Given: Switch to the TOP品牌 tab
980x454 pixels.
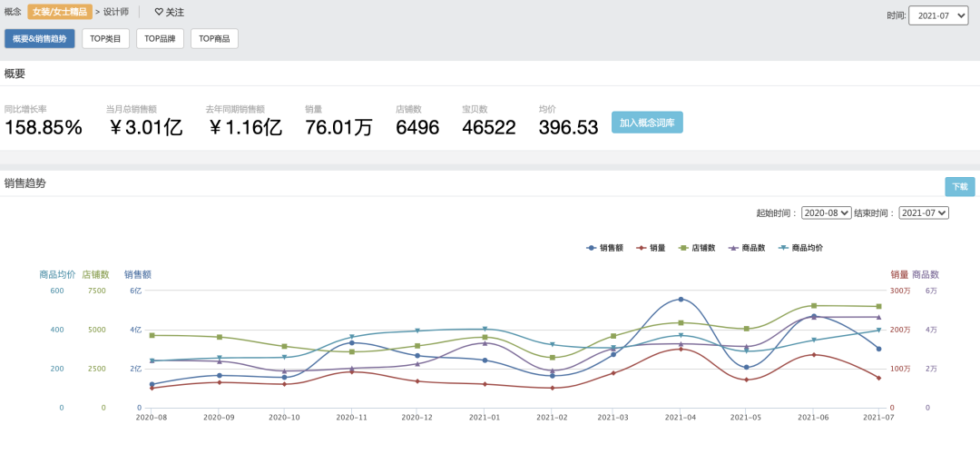Looking at the screenshot, I should coord(160,39).
